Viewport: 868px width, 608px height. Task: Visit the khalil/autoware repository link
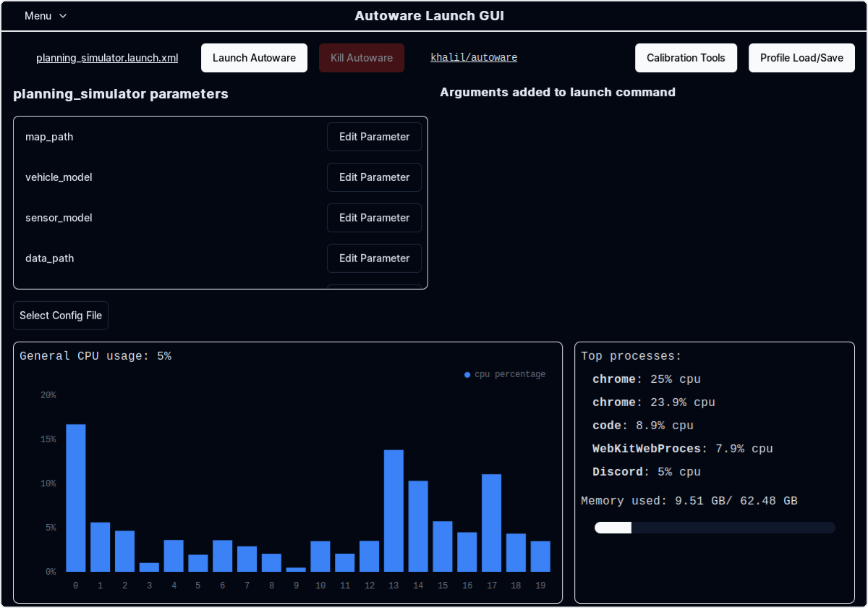[x=474, y=57]
